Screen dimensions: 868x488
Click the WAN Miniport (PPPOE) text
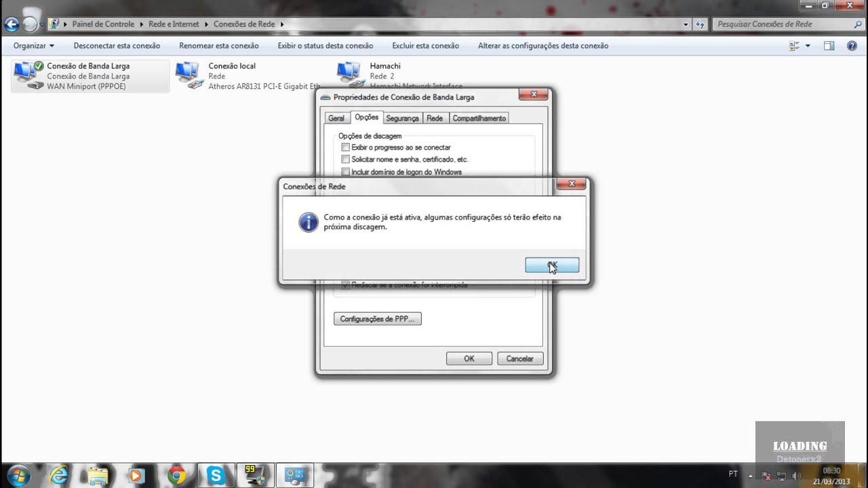(x=86, y=87)
